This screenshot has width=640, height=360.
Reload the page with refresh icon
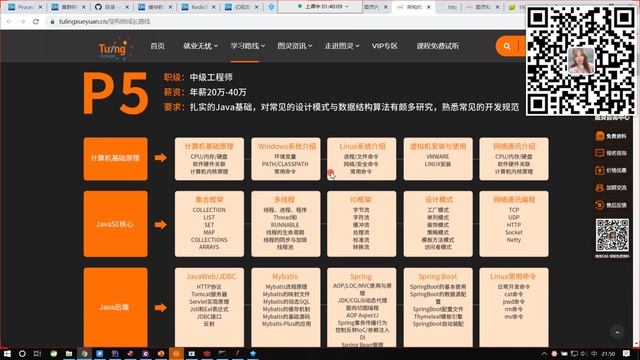(x=36, y=21)
